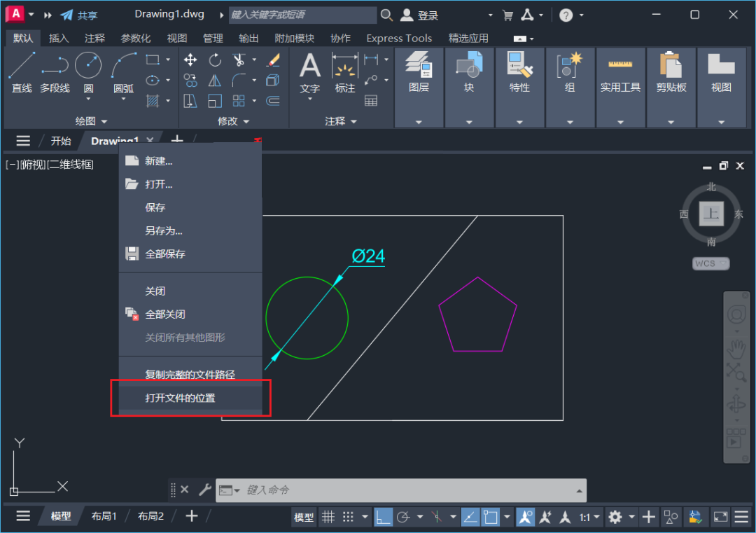Toggle grid display in status bar
This screenshot has width=756, height=533.
pos(328,517)
